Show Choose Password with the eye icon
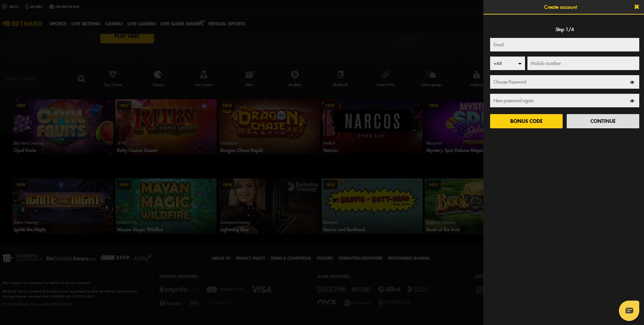Image resolution: width=644 pixels, height=325 pixels. coord(632,82)
